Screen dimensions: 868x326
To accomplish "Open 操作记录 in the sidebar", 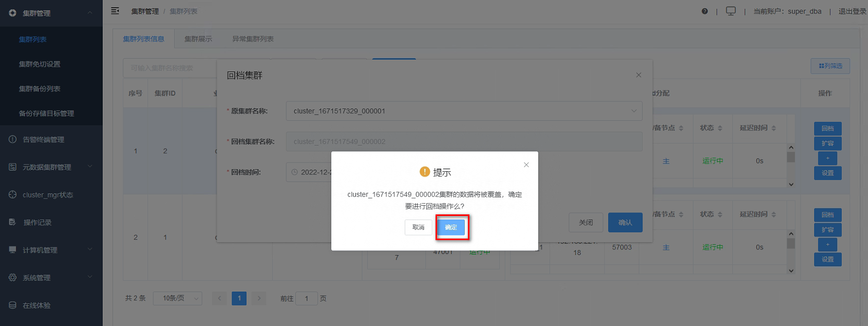I will [37, 223].
